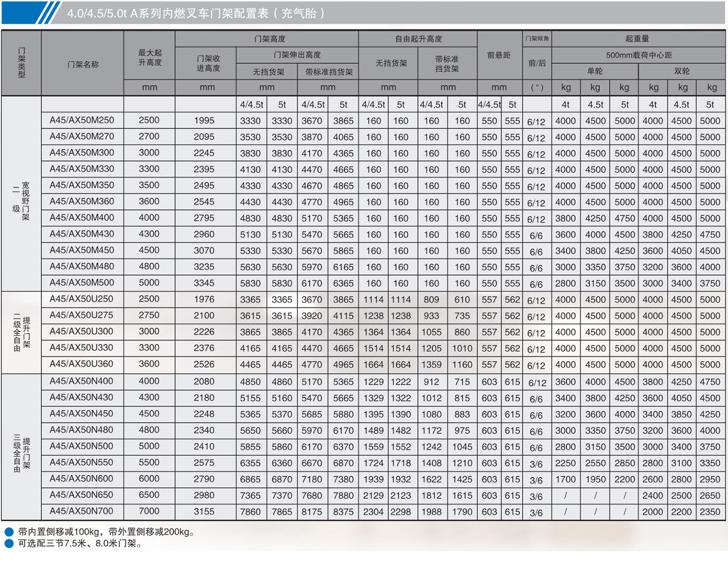Select model cell 'A45/AX50M400'
This screenshot has width=728, height=561.
point(82,218)
